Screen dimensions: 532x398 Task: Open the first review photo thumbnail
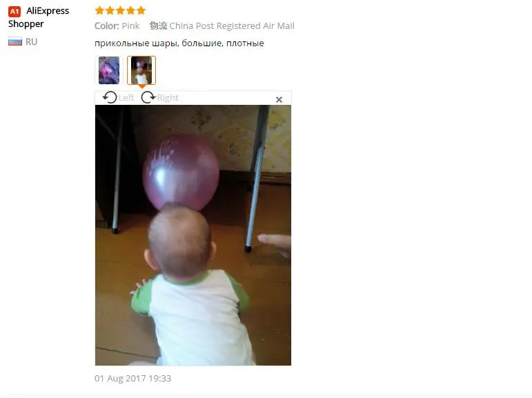tap(109, 70)
